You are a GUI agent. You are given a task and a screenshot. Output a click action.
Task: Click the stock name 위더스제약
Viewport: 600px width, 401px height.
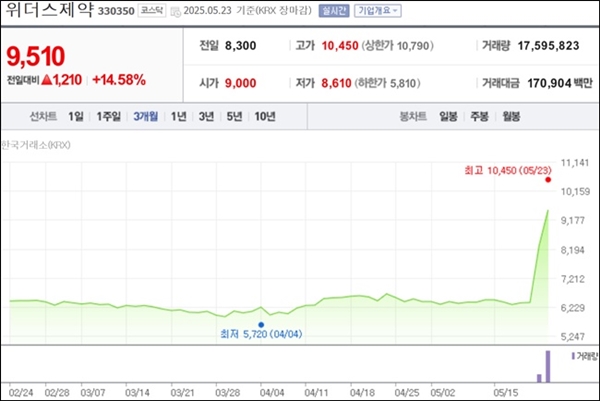(x=49, y=10)
